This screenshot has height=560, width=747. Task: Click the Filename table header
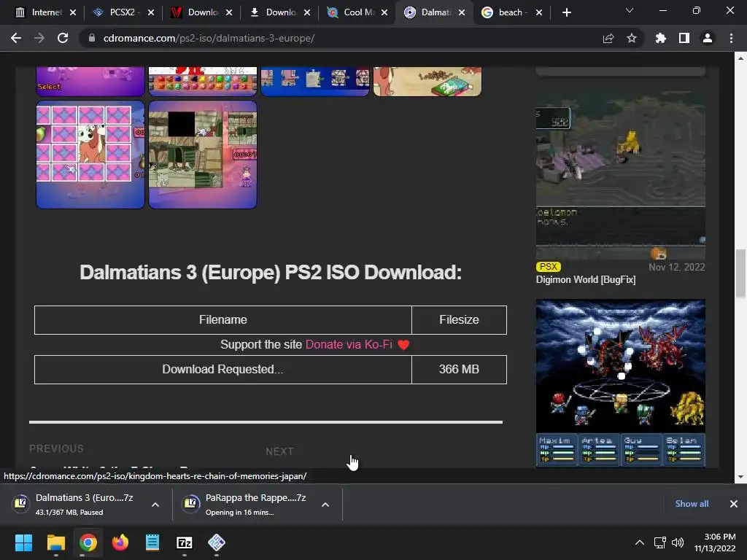[222, 319]
